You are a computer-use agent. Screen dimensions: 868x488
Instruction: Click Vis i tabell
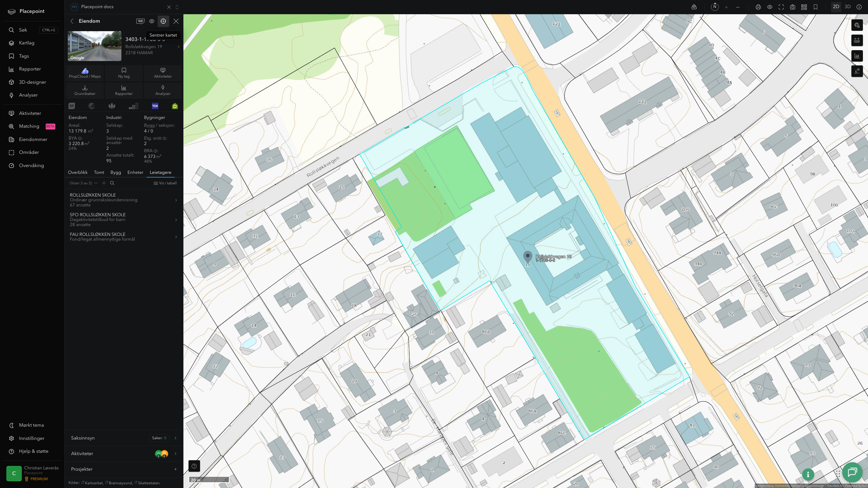pos(165,183)
